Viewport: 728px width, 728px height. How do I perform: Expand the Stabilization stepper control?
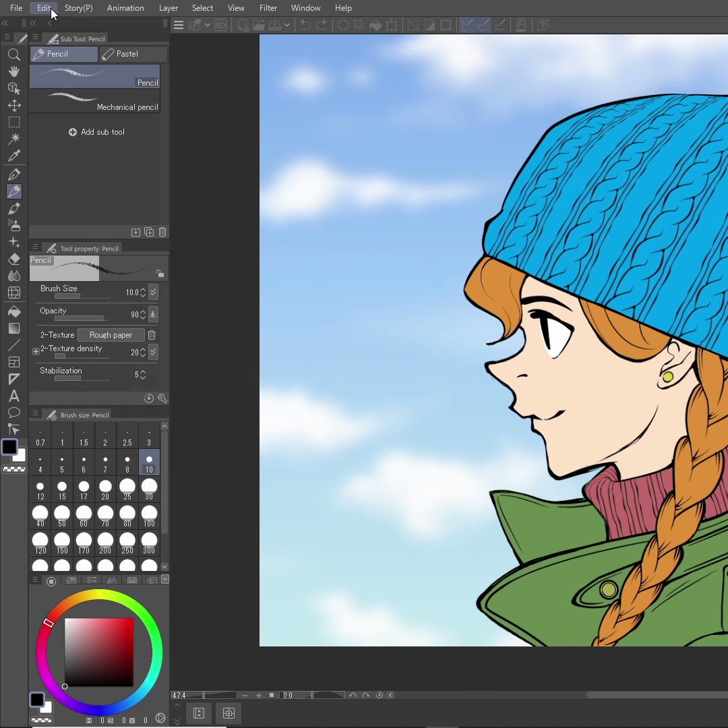coord(144,375)
